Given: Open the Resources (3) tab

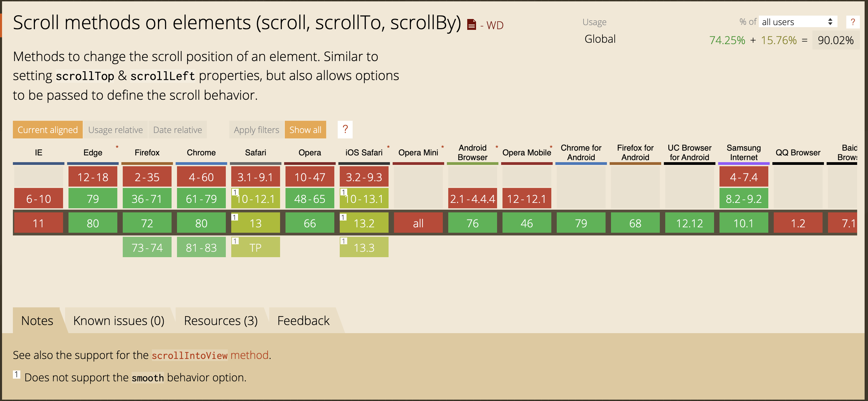Looking at the screenshot, I should [x=221, y=321].
